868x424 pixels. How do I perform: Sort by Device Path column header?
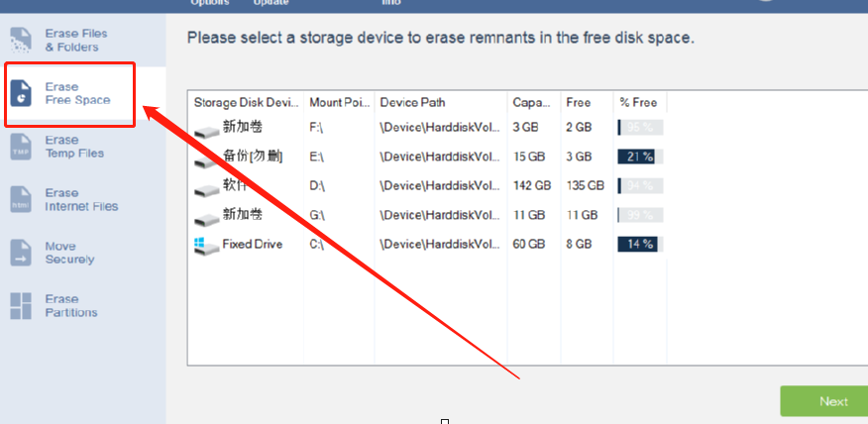click(441, 102)
